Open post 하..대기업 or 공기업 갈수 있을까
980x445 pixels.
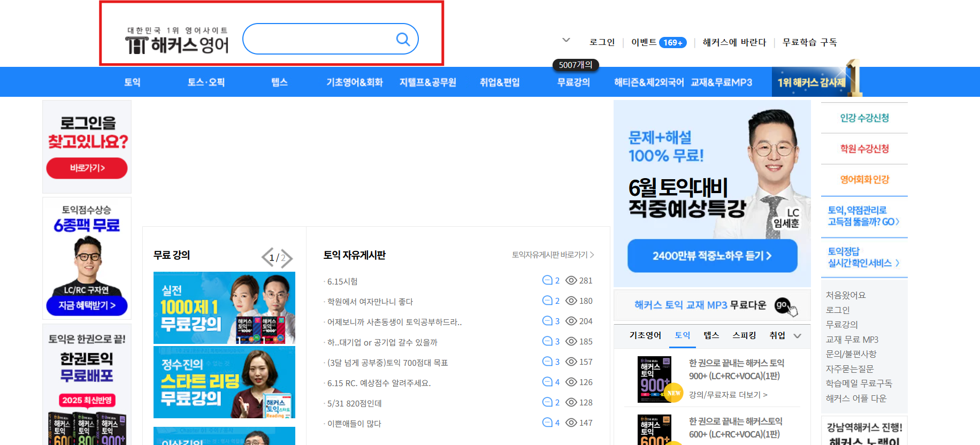382,342
